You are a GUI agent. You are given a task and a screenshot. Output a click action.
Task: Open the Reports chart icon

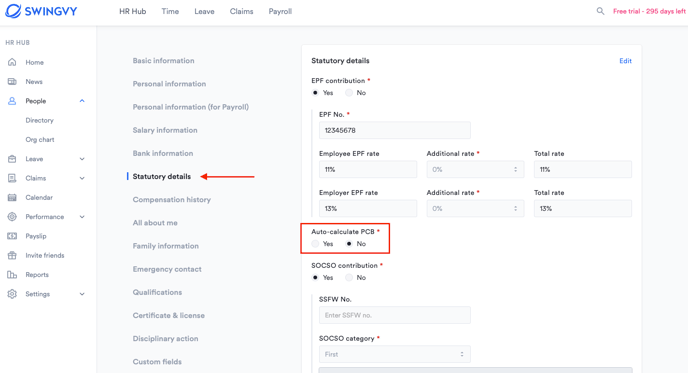tap(12, 275)
